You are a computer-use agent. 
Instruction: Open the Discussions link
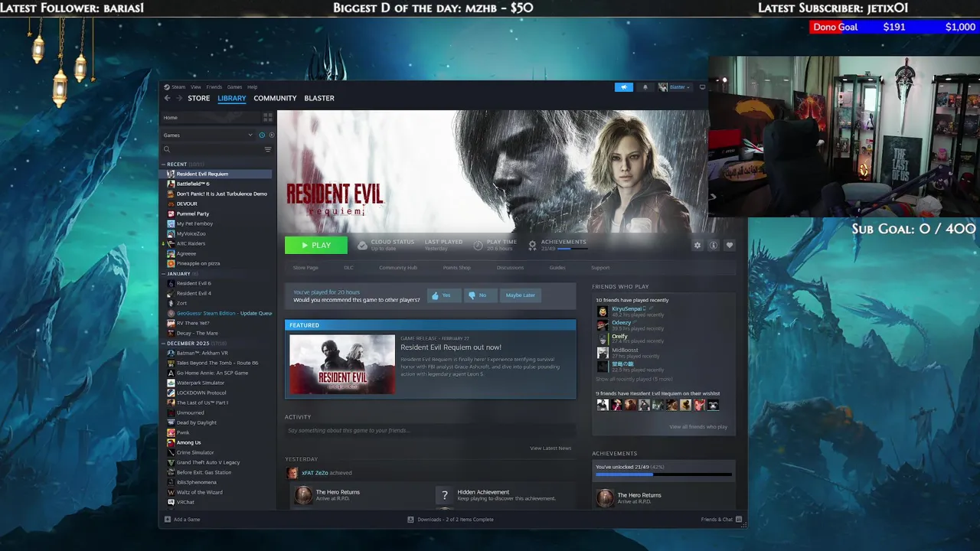coord(510,268)
